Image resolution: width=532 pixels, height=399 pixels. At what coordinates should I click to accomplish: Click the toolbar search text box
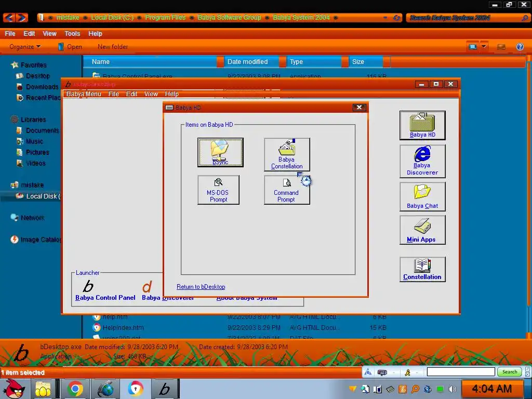pos(461,372)
